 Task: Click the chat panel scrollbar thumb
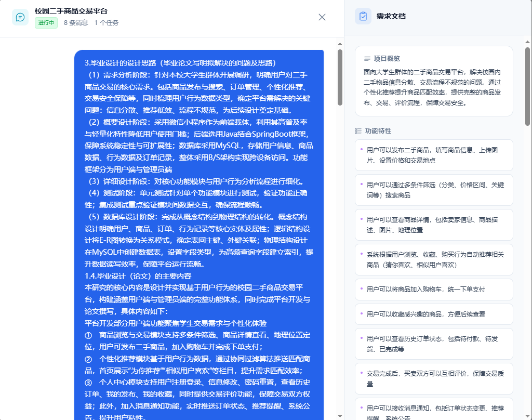pyautogui.click(x=340, y=77)
